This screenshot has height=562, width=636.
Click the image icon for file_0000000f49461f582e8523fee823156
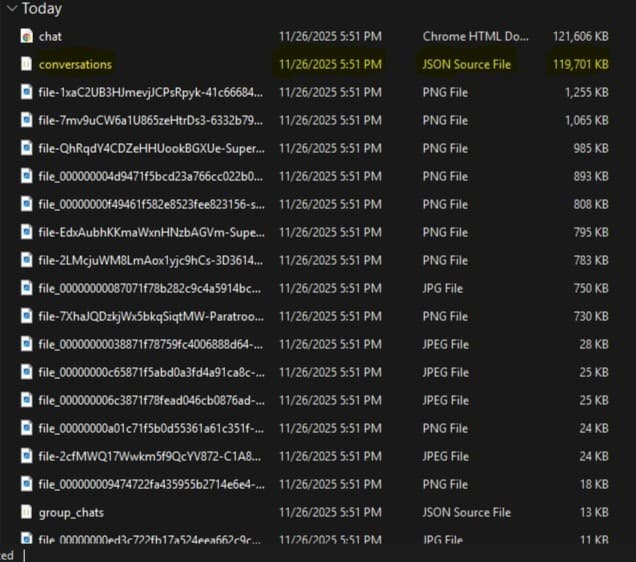pos(27,204)
